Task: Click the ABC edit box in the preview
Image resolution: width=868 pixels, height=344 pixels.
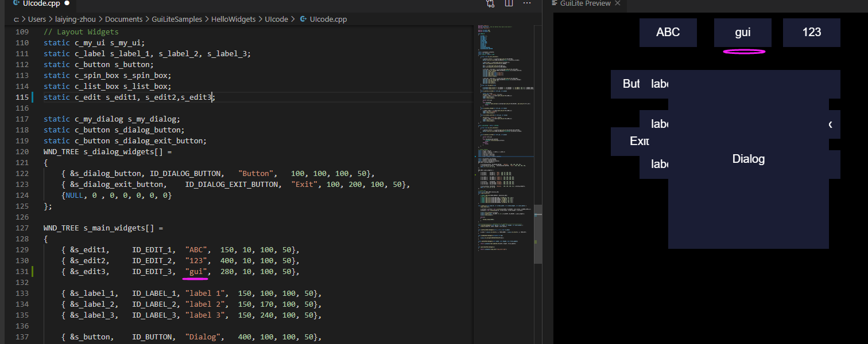Action: (x=668, y=33)
